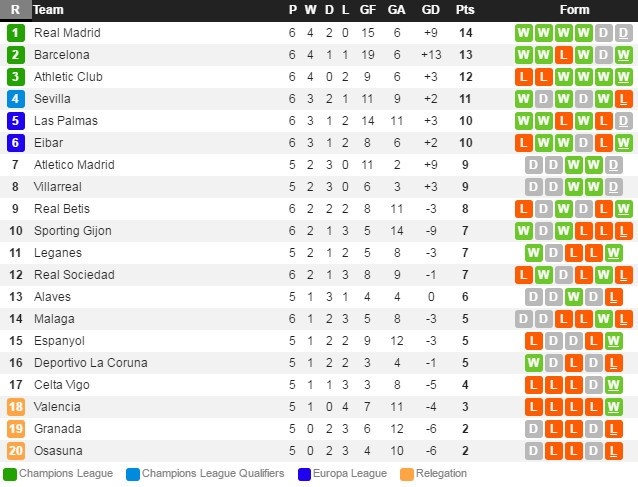Sort table by GD column header

coord(431,10)
